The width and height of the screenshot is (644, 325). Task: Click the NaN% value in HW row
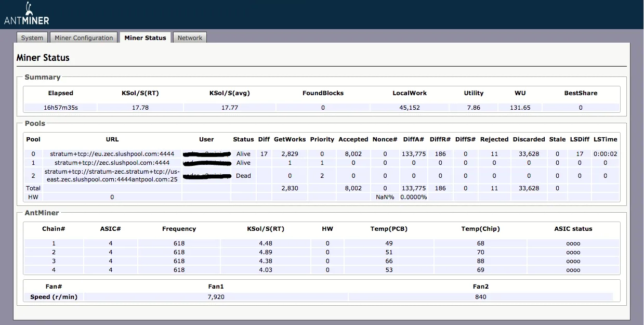point(385,197)
